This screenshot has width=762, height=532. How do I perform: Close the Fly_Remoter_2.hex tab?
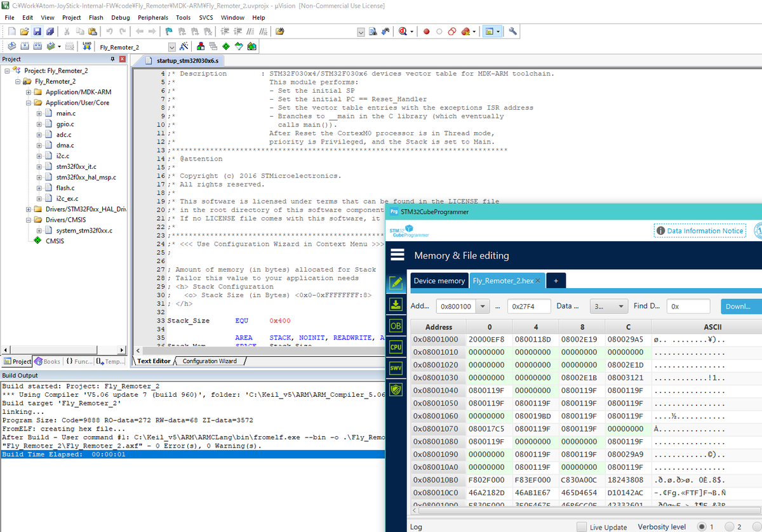tap(538, 281)
